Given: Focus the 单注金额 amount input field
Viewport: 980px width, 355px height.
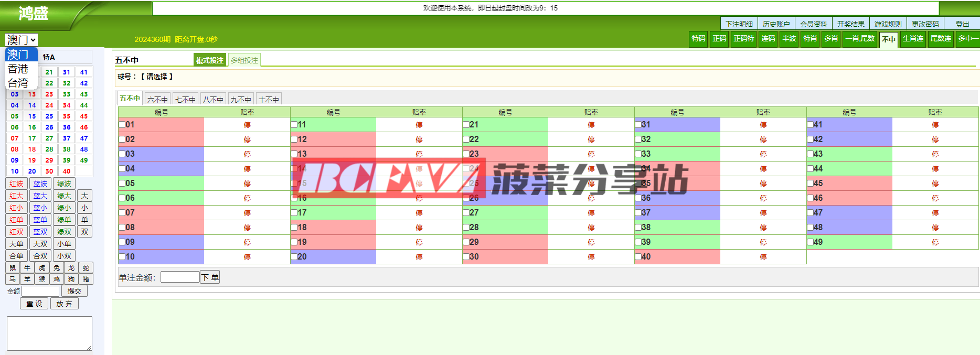Looking at the screenshot, I should (180, 277).
